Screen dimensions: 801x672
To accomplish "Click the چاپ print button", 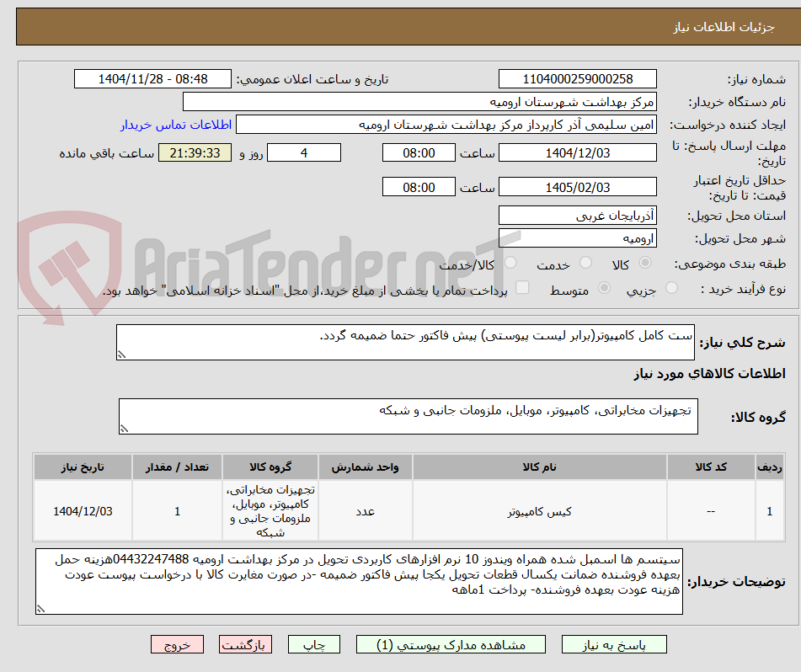I will (x=313, y=644).
